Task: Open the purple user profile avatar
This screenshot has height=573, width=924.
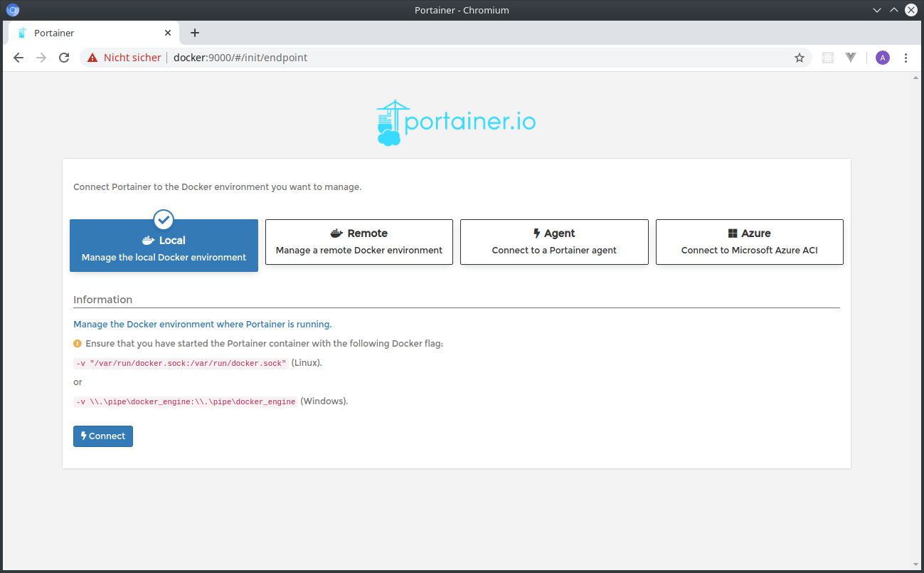Action: (882, 58)
